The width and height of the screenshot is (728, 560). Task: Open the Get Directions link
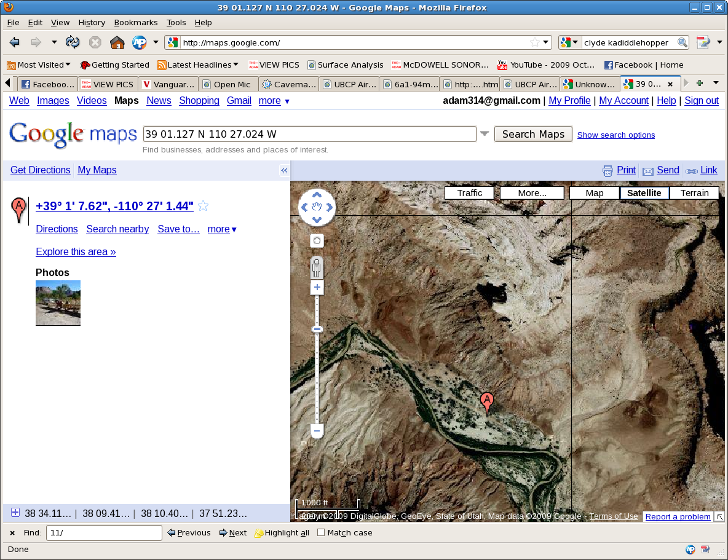(41, 170)
